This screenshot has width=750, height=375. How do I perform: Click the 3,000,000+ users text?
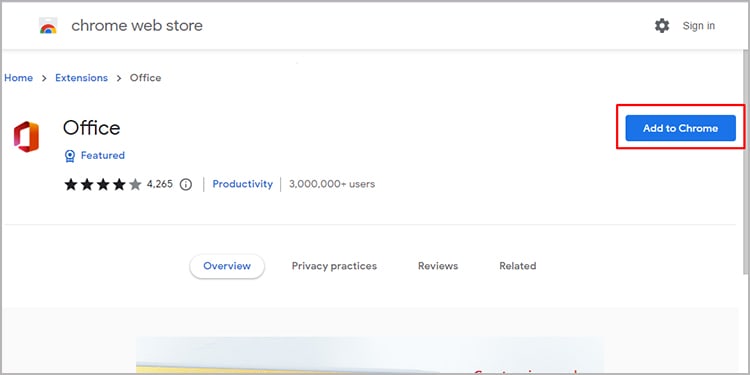point(332,184)
